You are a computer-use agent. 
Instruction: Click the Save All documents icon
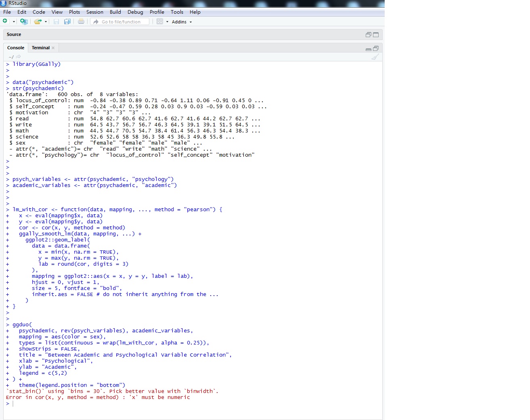pyautogui.click(x=67, y=21)
